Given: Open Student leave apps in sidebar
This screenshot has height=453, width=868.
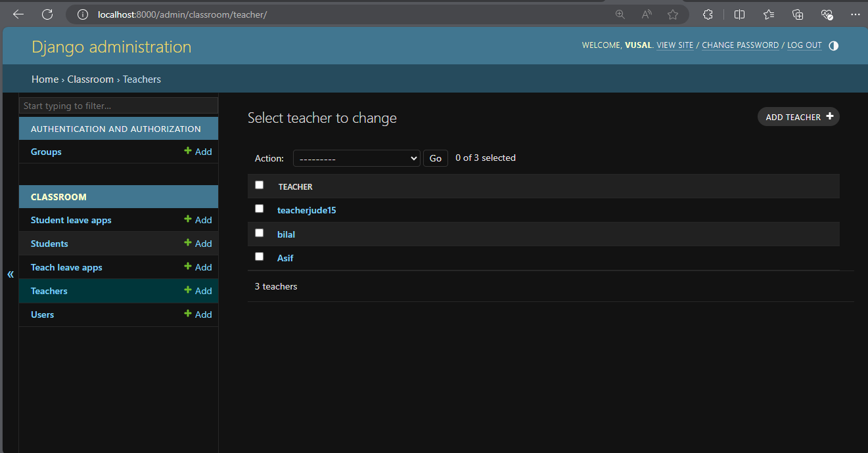Looking at the screenshot, I should [x=71, y=220].
